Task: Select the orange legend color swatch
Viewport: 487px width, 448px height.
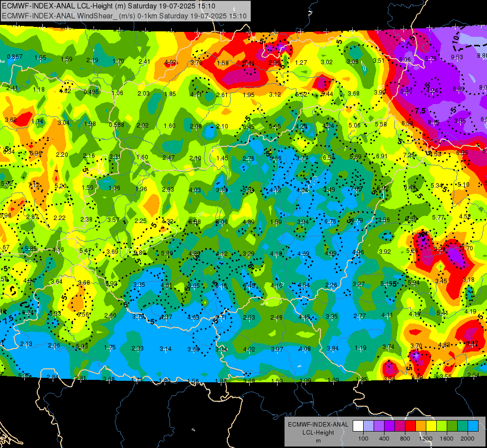Action: tap(421, 426)
